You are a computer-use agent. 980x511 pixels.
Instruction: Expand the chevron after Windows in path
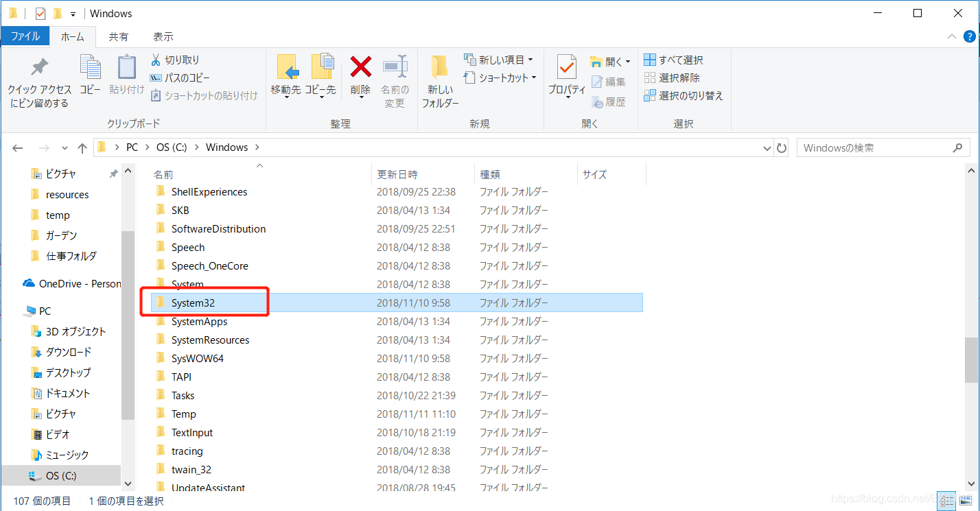pyautogui.click(x=257, y=147)
